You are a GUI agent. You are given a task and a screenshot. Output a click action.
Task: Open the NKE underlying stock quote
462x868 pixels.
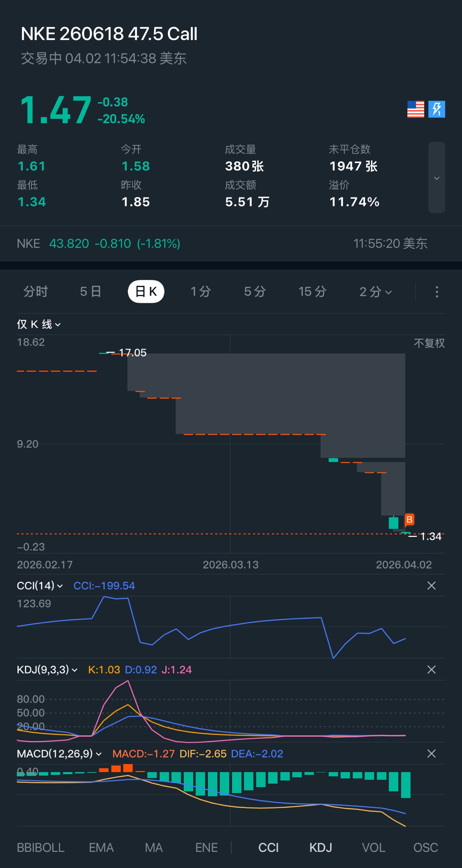99,244
